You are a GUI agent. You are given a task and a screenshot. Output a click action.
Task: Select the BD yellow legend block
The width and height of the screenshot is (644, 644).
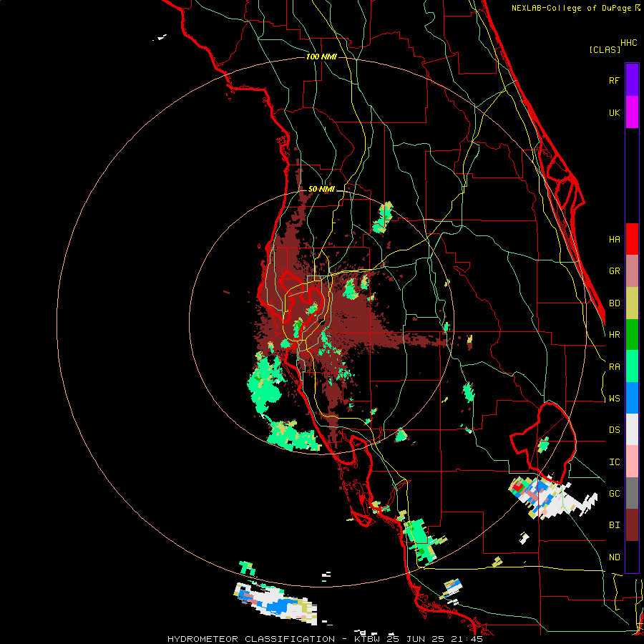[x=632, y=303]
